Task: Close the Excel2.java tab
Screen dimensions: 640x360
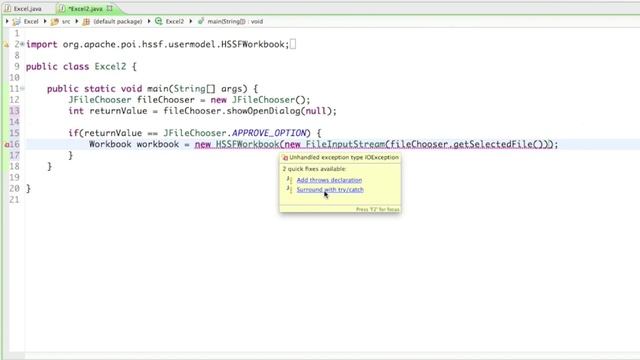Action: coord(109,8)
